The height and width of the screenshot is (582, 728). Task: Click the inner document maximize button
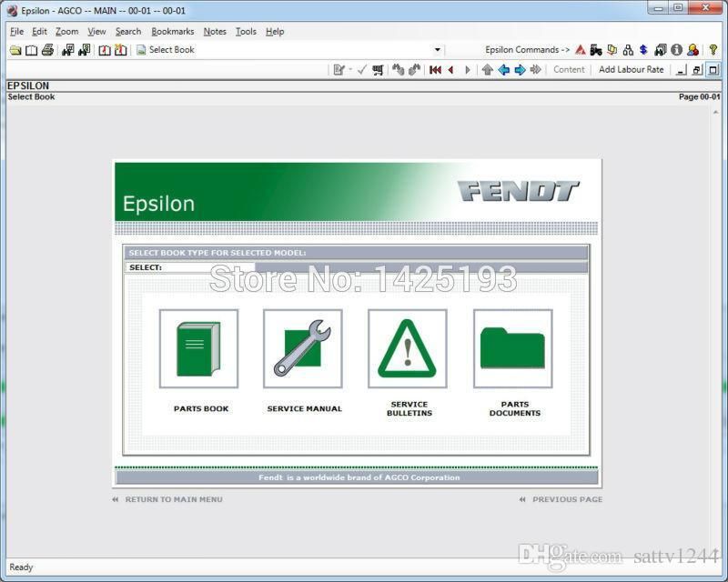tap(713, 70)
